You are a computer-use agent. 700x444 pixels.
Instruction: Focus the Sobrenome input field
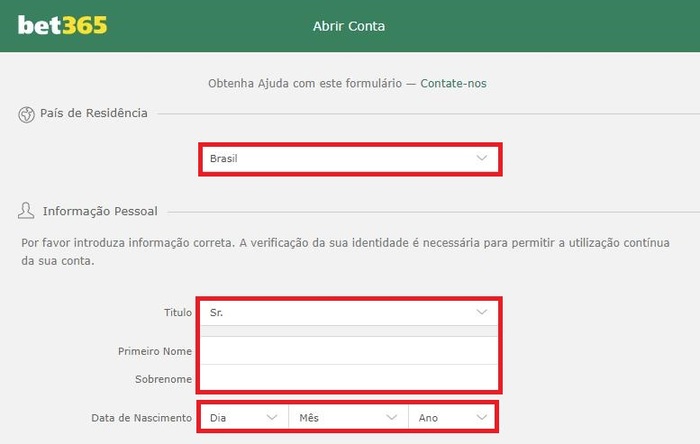349,378
